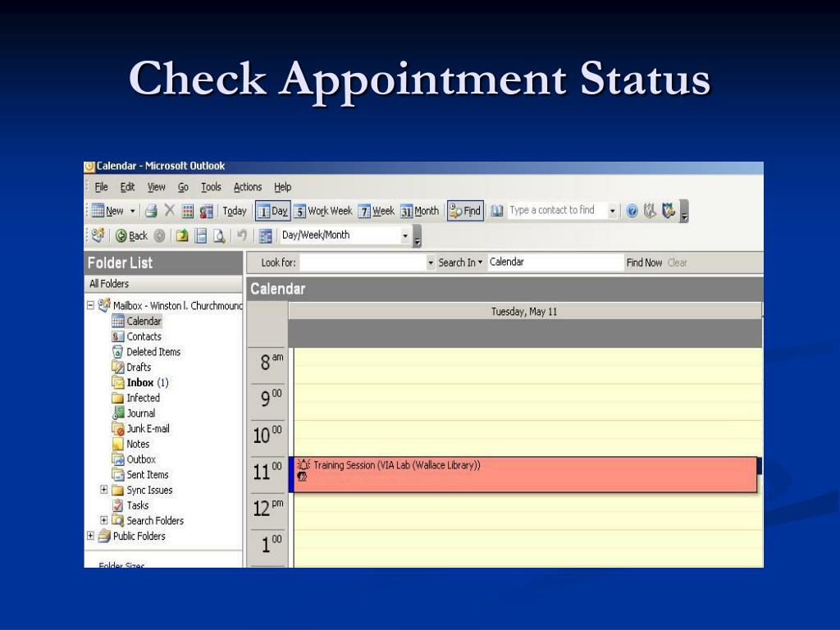840x630 pixels.
Task: Open the contact search dropdown arrow
Action: (x=612, y=211)
